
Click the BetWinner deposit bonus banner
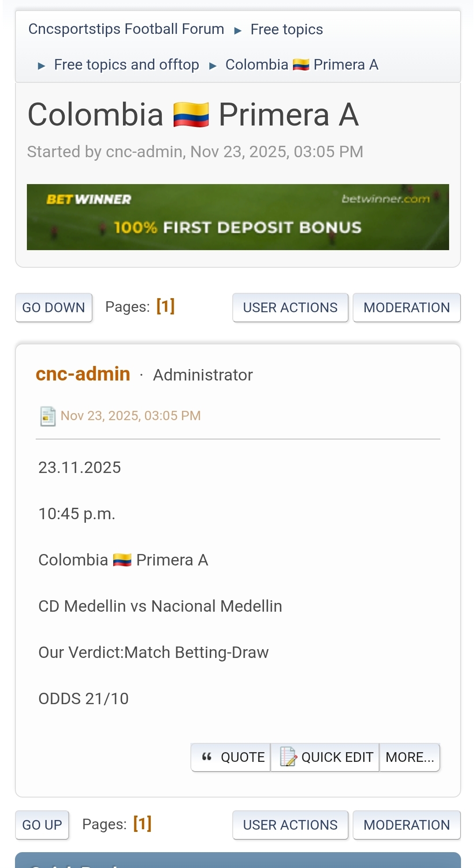(x=238, y=217)
